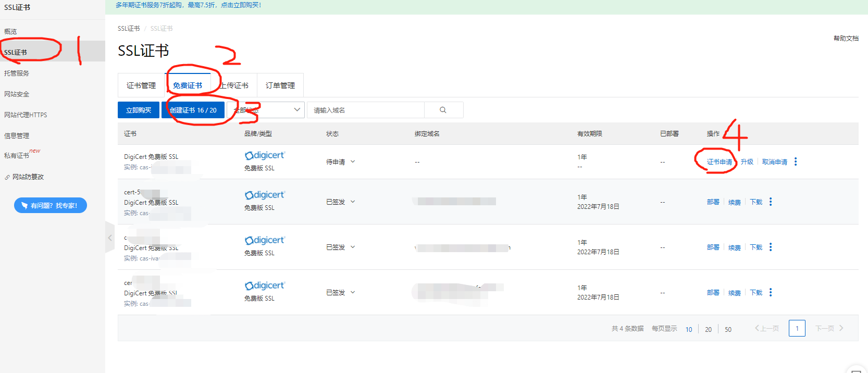
Task: Go to page 1 in pagination
Action: point(797,328)
